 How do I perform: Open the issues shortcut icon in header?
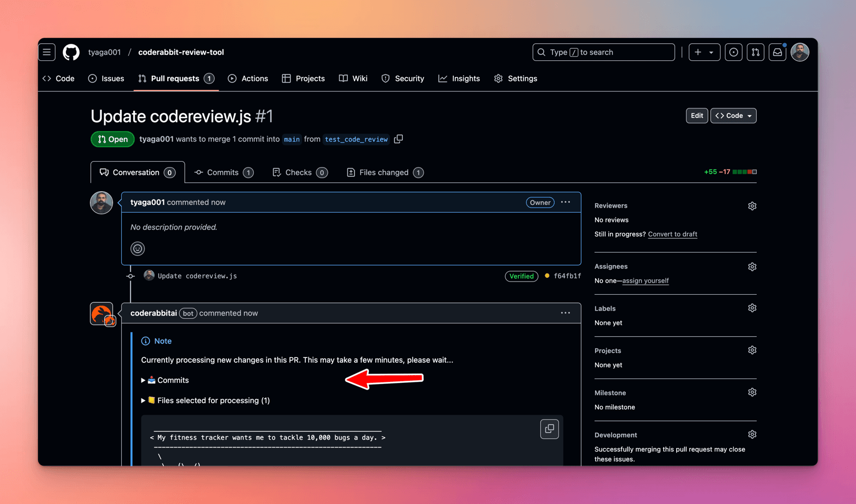(x=733, y=52)
